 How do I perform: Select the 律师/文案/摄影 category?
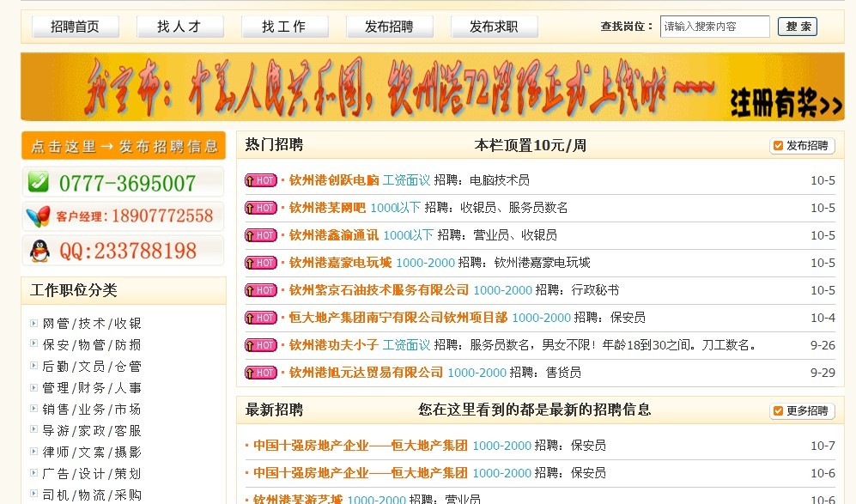(92, 452)
